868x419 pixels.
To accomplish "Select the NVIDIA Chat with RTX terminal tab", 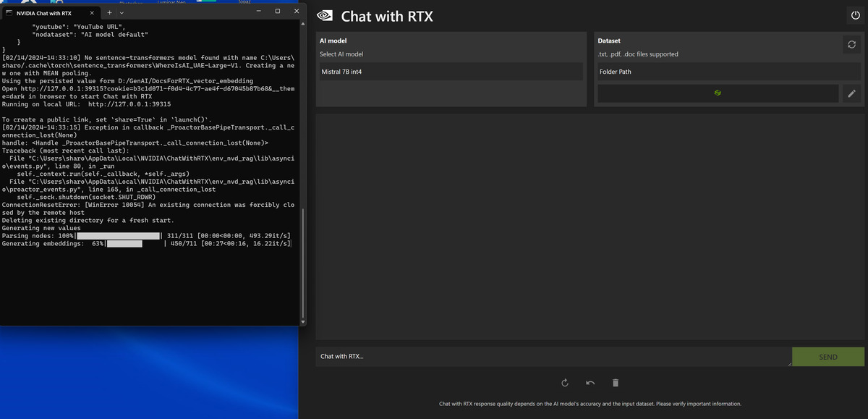I will pos(43,12).
